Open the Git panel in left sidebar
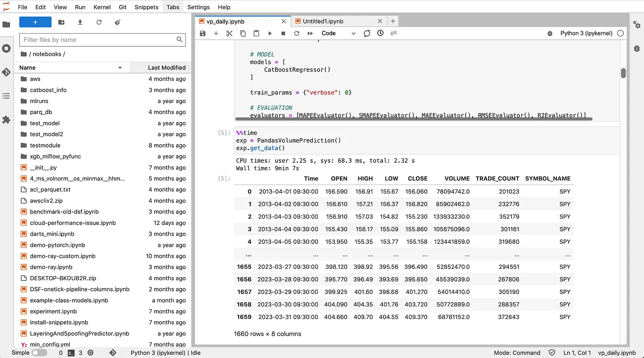 pos(6,72)
